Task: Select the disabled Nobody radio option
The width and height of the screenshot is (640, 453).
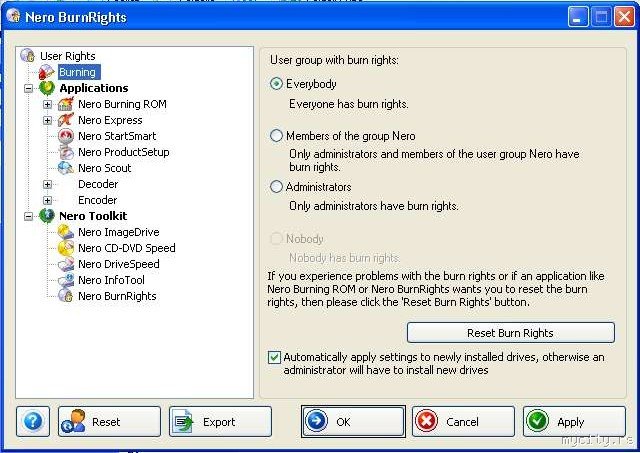Action: tap(276, 238)
